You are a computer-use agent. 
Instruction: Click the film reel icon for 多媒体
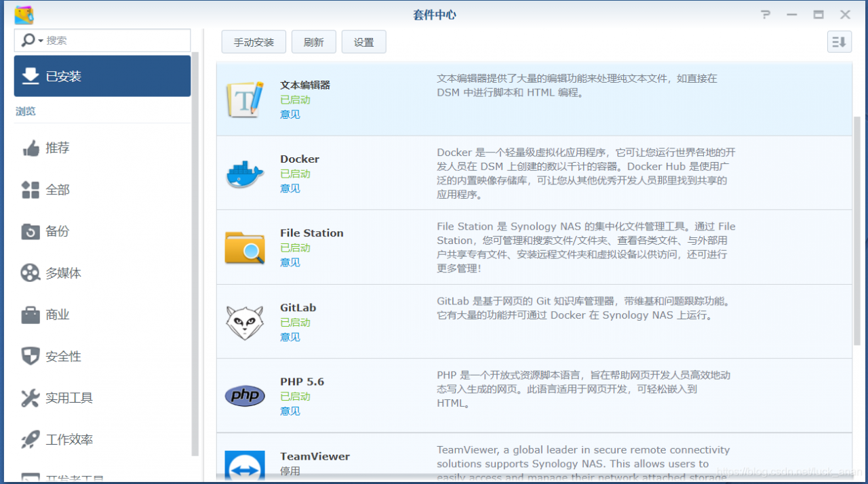[31, 273]
